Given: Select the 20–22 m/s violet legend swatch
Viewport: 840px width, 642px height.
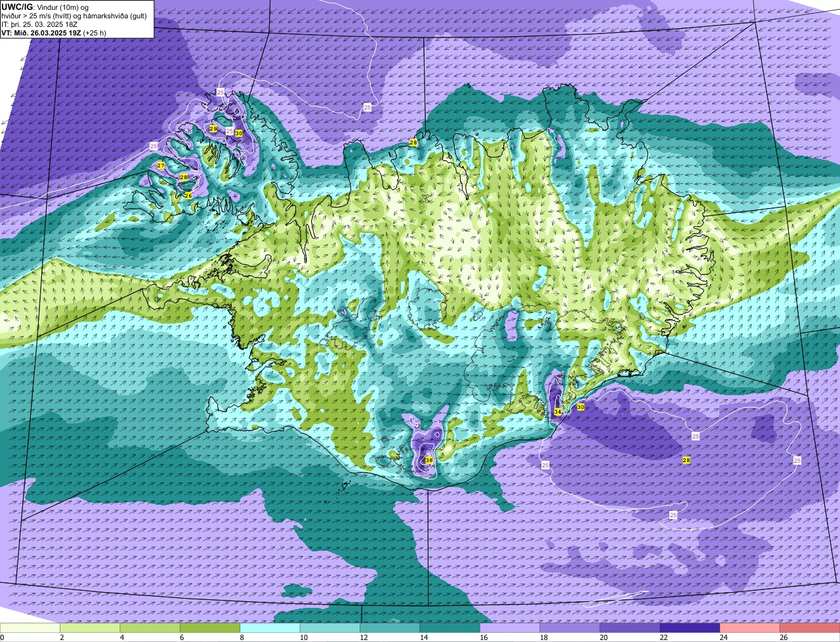Looking at the screenshot, I should pyautogui.click(x=630, y=628).
